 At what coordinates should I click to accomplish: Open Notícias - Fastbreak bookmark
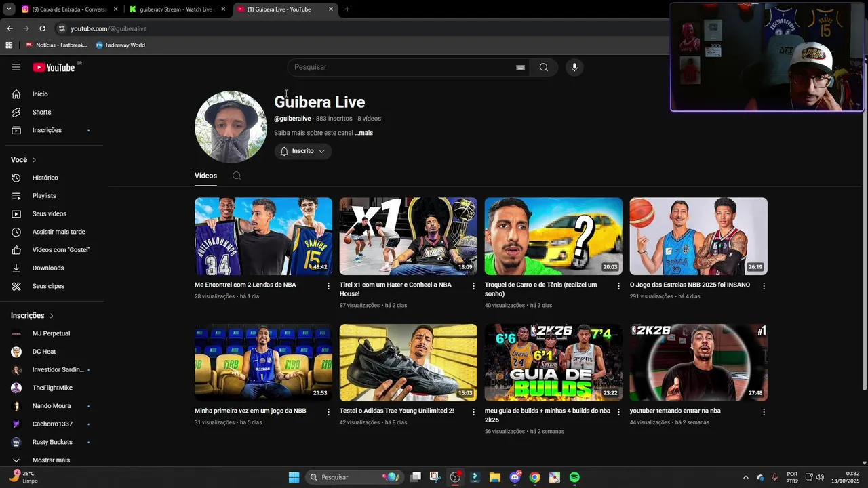click(57, 45)
